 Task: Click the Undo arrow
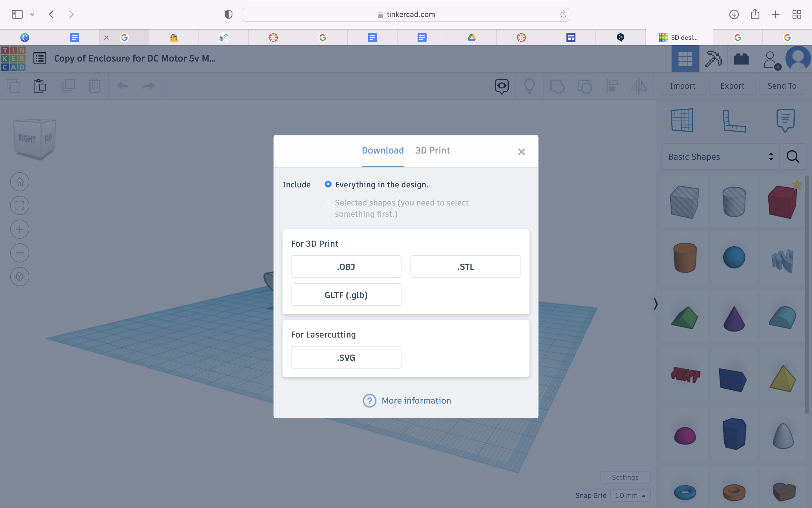coord(122,86)
